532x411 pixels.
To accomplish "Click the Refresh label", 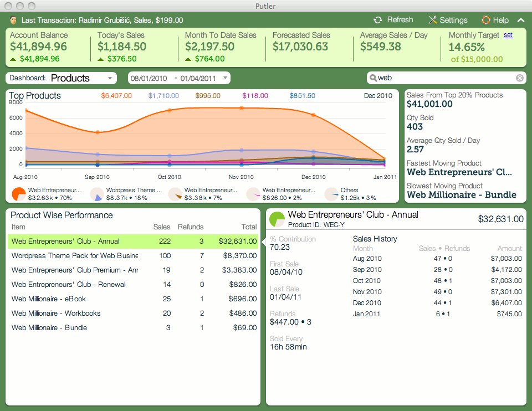I will (400, 20).
